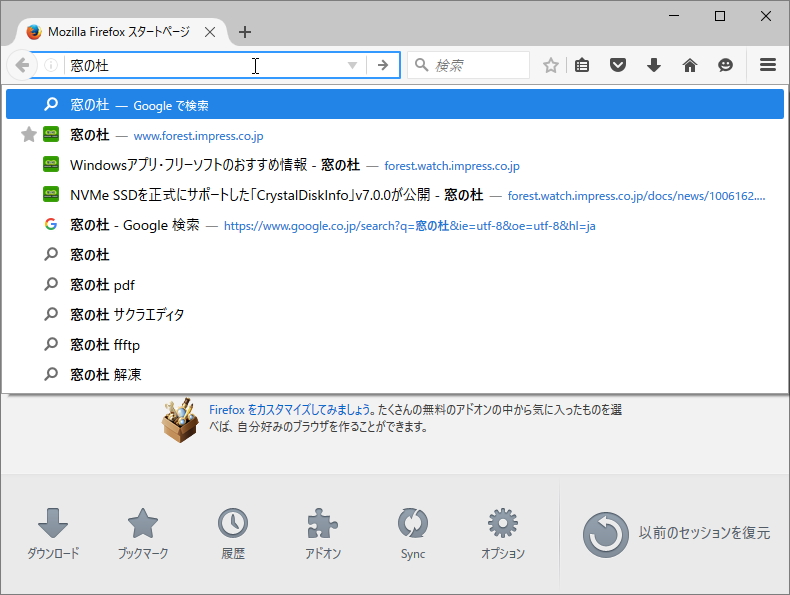The width and height of the screenshot is (790, 595).
Task: Save to Pocket icon in toolbar
Action: [x=618, y=65]
